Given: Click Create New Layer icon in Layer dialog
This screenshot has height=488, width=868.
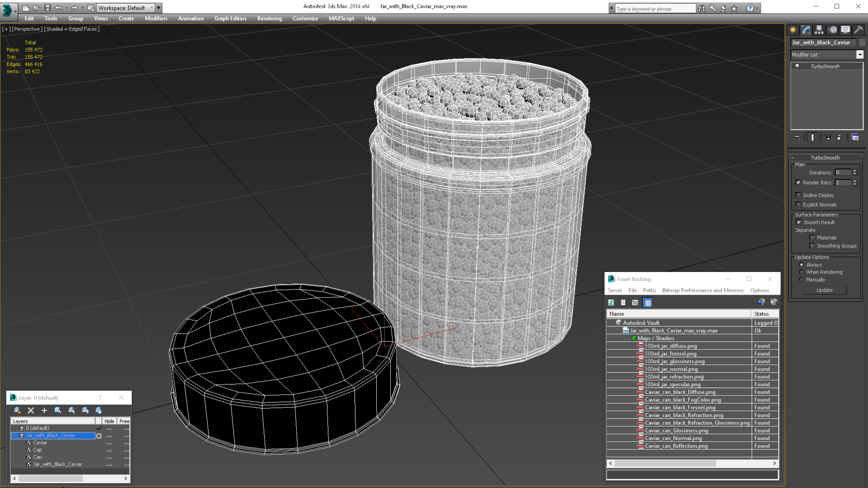Looking at the screenshot, I should click(x=17, y=410).
